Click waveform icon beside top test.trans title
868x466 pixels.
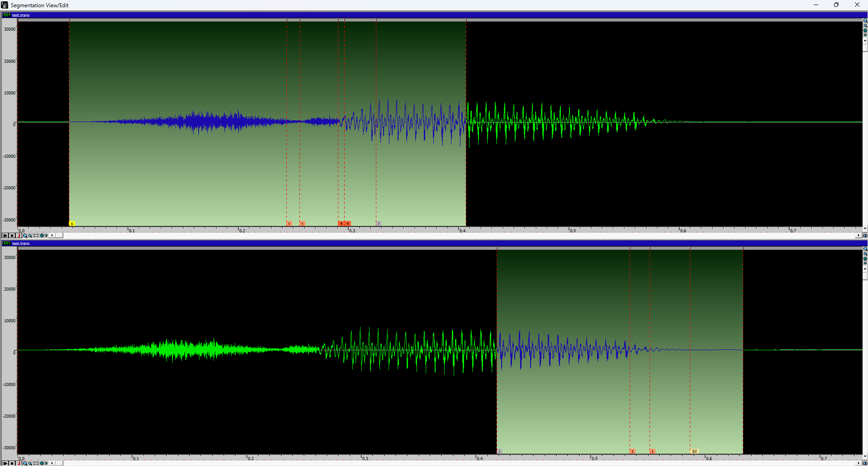point(7,15)
